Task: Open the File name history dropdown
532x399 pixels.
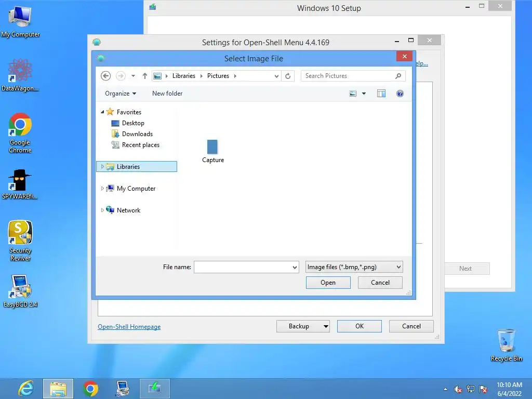Action: click(295, 267)
